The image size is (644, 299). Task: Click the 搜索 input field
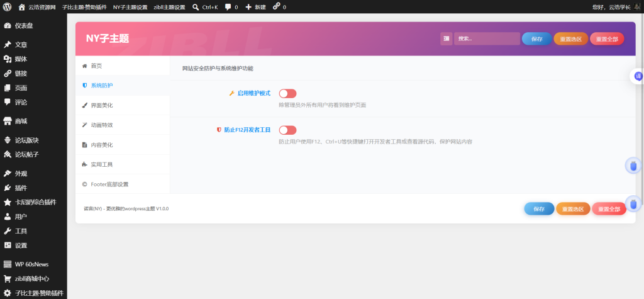coord(487,38)
